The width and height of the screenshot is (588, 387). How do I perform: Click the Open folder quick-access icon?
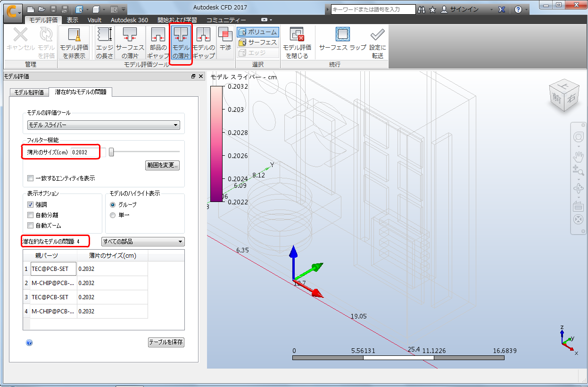41,9
